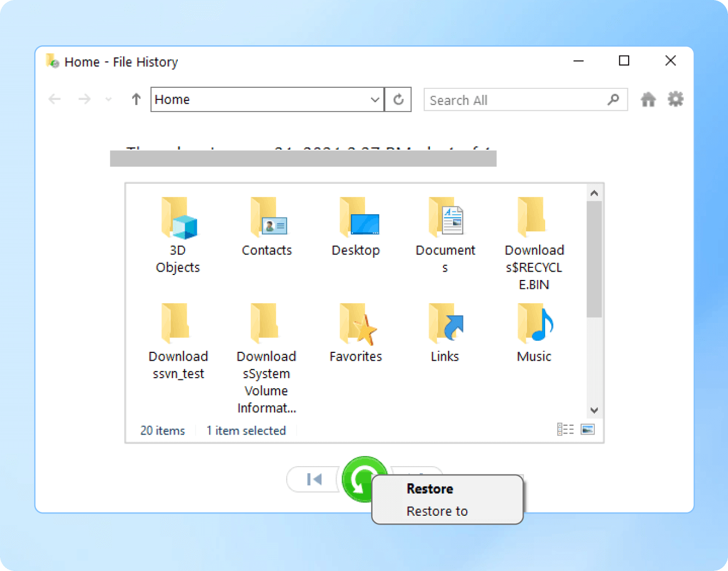Refresh the current folder view
The image size is (728, 571).
tap(398, 99)
